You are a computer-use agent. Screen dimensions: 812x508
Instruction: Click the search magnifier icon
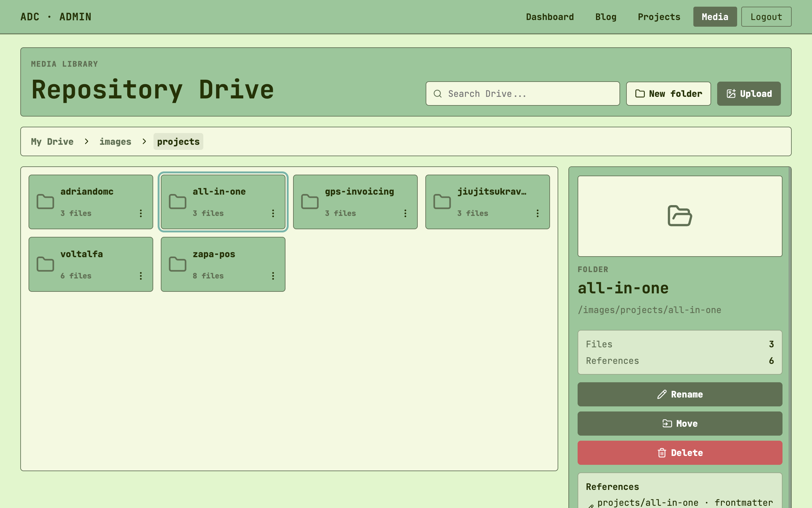(437, 94)
